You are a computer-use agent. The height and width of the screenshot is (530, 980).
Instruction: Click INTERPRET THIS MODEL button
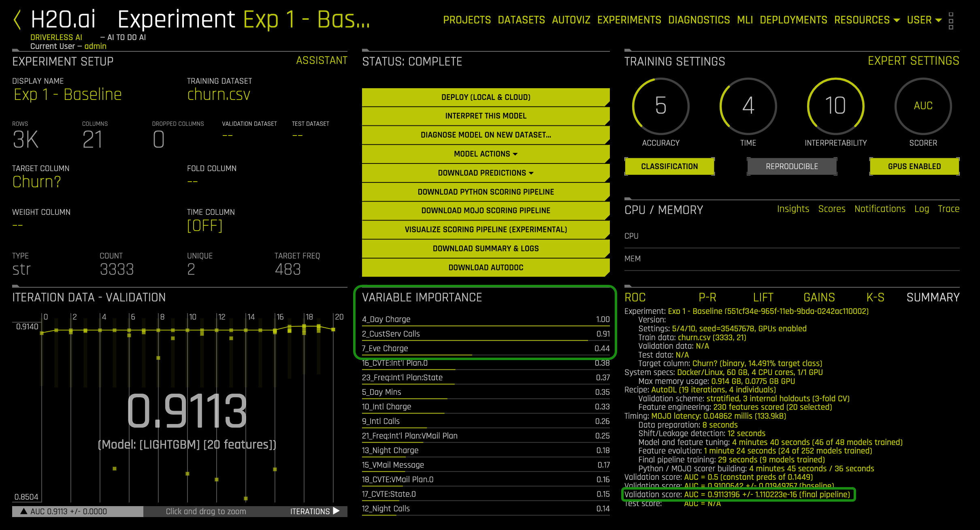[486, 116]
